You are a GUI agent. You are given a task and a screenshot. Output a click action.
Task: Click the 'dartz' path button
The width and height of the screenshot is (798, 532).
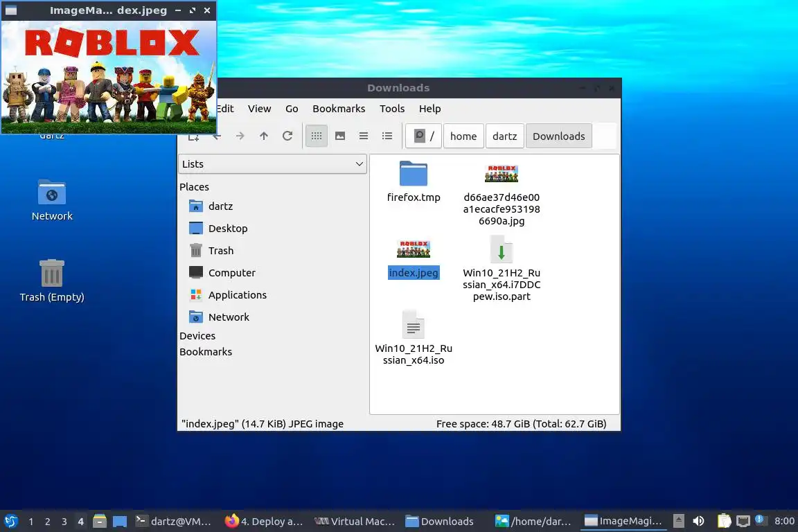point(505,136)
